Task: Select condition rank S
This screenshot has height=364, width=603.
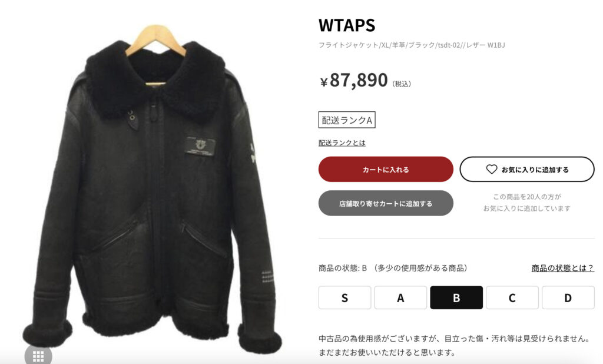Action: tap(344, 297)
